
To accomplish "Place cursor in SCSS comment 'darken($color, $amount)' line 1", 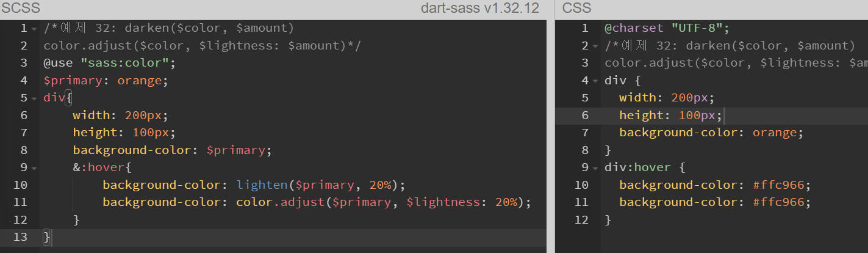I will click(209, 28).
